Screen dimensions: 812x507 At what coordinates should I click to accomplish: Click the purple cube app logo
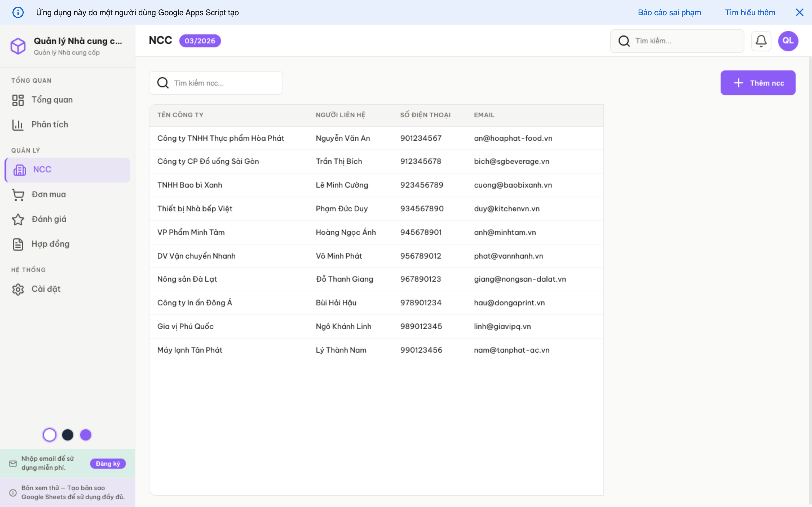[x=18, y=46]
